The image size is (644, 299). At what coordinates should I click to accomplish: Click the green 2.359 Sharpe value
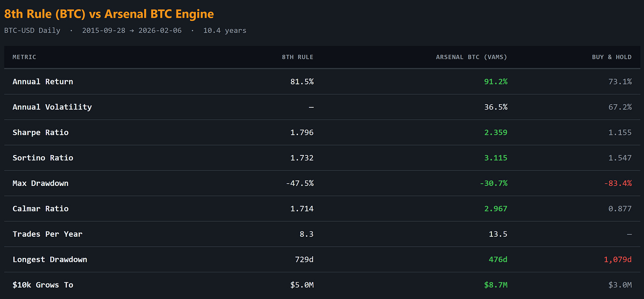(x=496, y=132)
